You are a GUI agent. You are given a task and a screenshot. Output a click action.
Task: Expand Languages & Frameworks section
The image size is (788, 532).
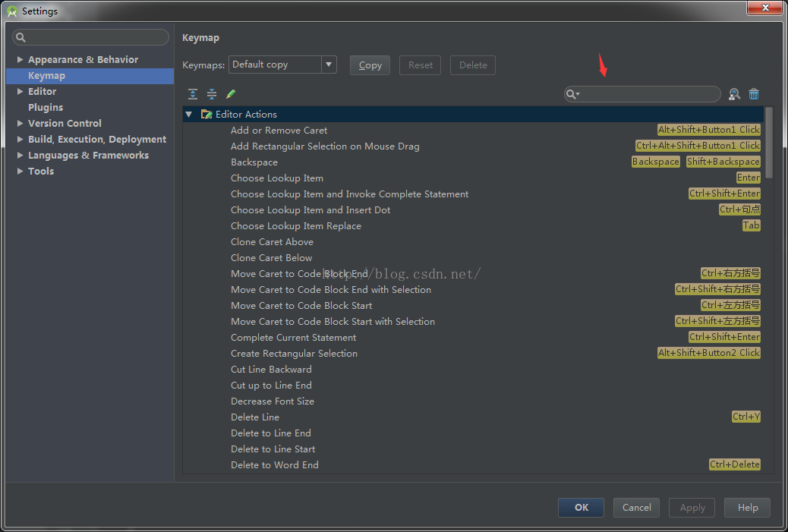click(20, 156)
